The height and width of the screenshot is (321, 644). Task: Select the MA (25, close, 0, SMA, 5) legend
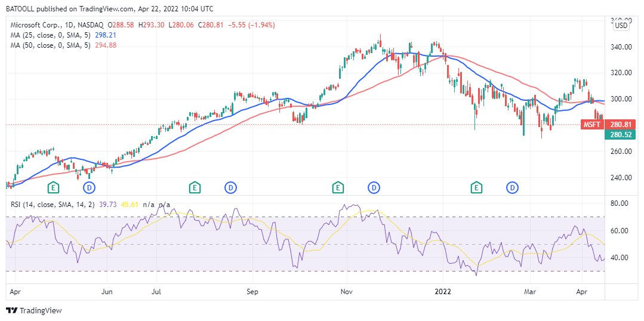pyautogui.click(x=50, y=35)
